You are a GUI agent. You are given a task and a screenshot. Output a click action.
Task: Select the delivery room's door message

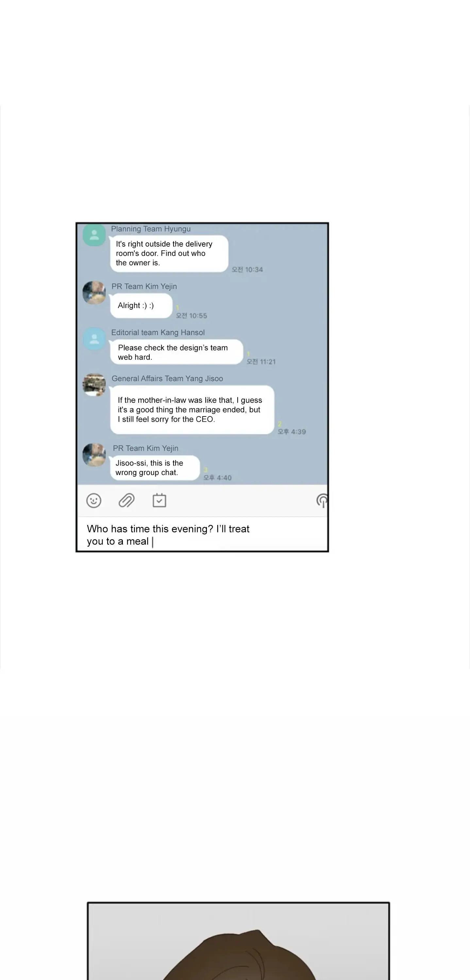[x=169, y=253]
